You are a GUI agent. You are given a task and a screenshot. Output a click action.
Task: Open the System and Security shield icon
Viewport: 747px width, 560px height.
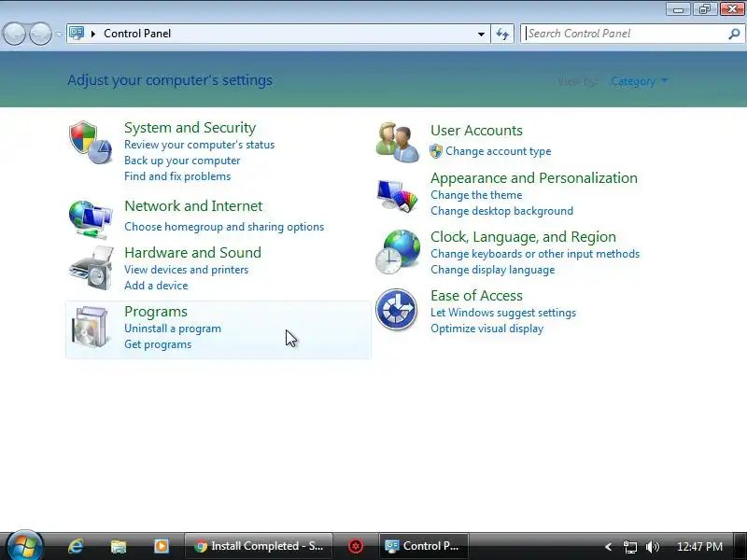tap(91, 143)
